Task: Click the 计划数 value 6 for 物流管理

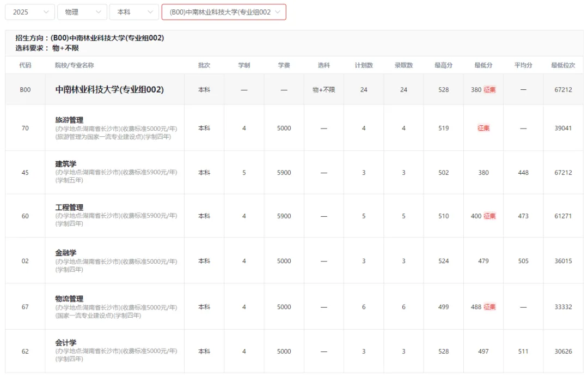Action: (x=364, y=307)
